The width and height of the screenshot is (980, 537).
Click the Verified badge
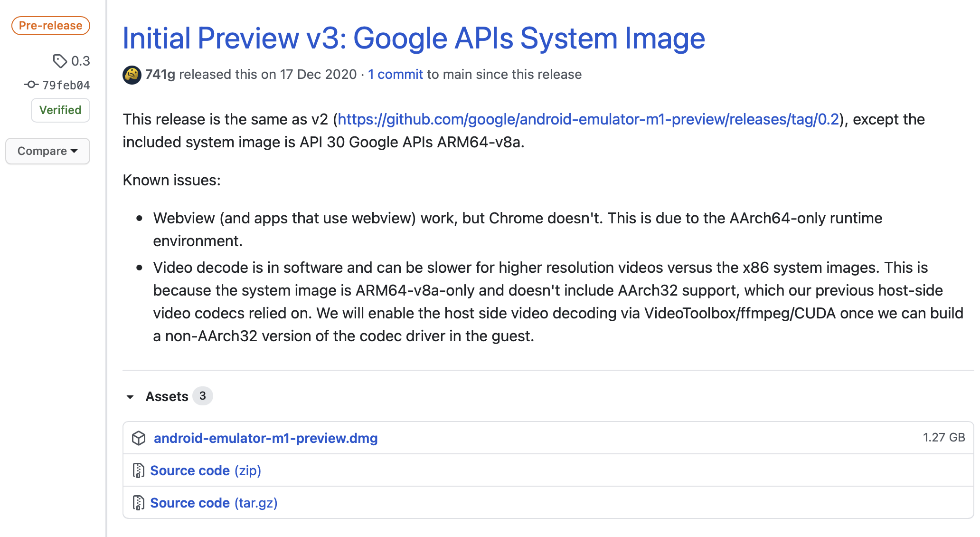point(60,110)
